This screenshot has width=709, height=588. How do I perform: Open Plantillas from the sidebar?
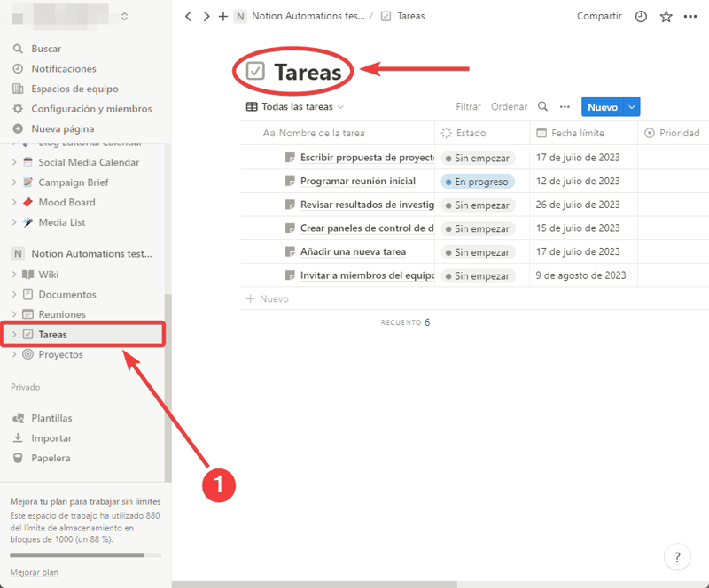coord(53,417)
